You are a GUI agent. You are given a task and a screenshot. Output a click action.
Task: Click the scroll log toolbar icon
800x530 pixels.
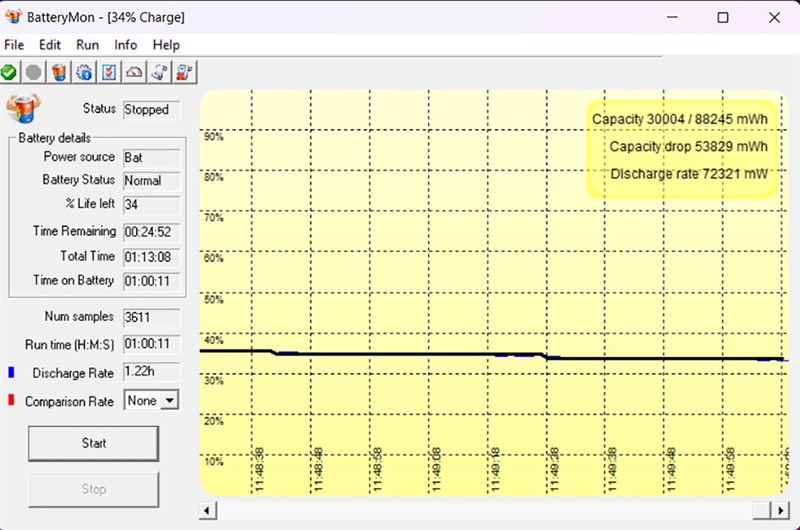click(x=160, y=72)
